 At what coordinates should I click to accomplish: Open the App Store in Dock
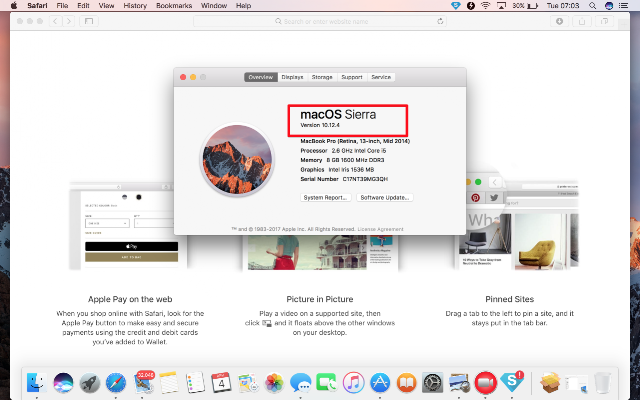click(380, 383)
